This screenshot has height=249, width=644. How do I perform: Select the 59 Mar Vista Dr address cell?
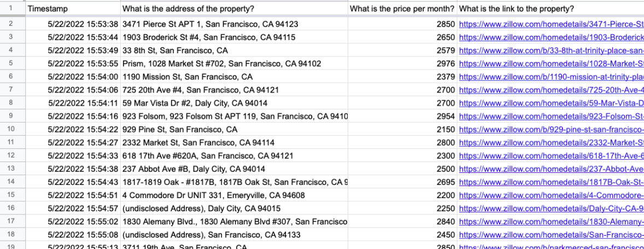tap(234, 103)
